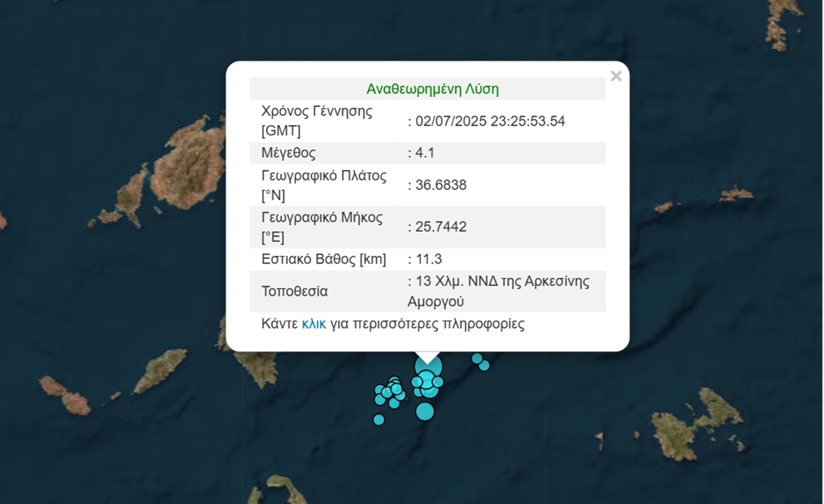Click the 'Αναθεωρημένη Λύση' popup header

(x=432, y=89)
